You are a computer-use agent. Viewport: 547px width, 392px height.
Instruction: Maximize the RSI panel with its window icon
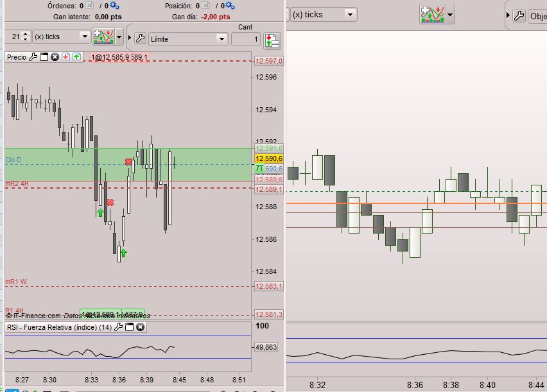130,327
